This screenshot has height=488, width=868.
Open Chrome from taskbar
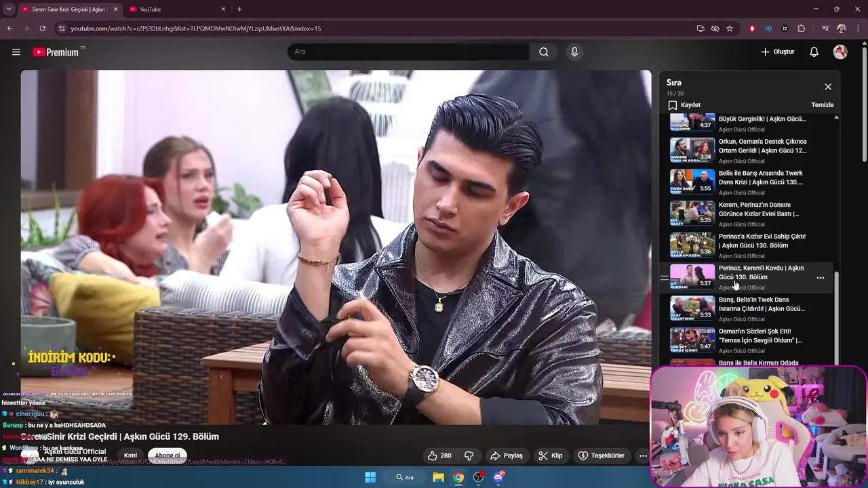point(459,477)
